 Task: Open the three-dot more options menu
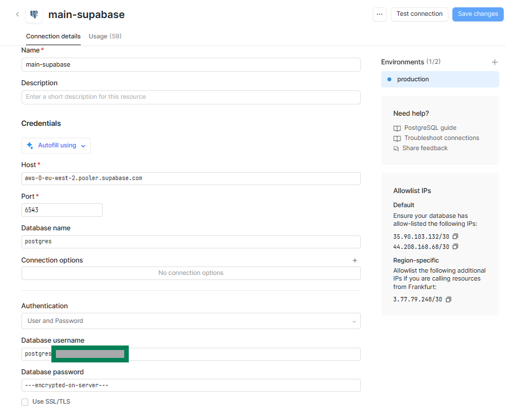(380, 14)
